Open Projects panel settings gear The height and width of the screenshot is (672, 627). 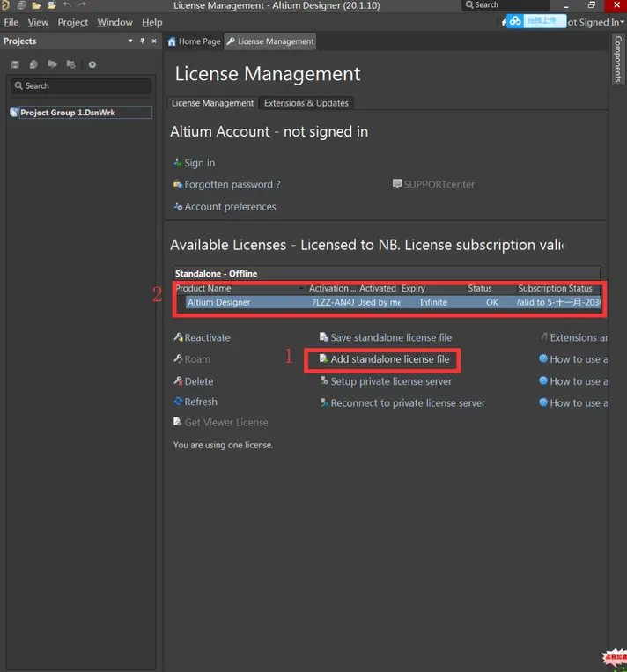tap(92, 64)
